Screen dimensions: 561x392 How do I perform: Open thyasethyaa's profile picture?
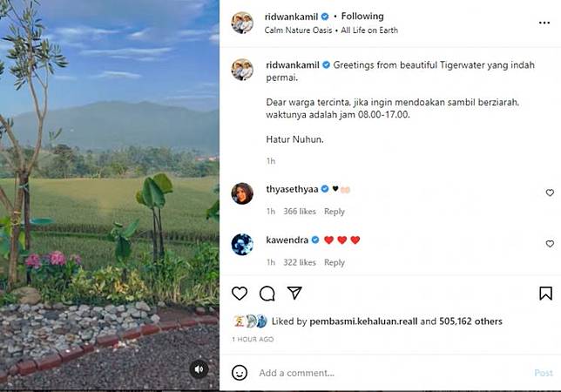[242, 193]
